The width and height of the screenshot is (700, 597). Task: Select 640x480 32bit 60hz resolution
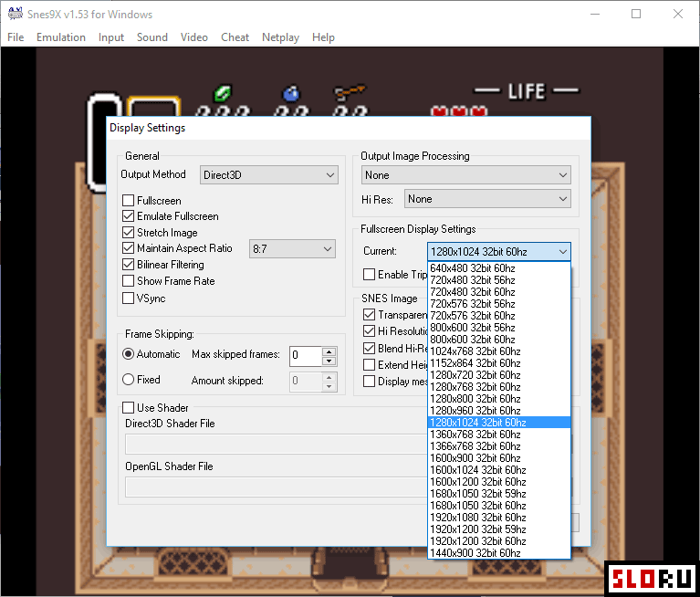coord(499,268)
